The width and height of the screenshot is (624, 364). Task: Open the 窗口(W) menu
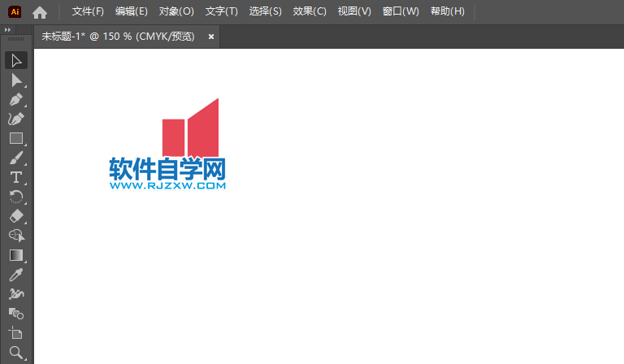[x=401, y=11]
